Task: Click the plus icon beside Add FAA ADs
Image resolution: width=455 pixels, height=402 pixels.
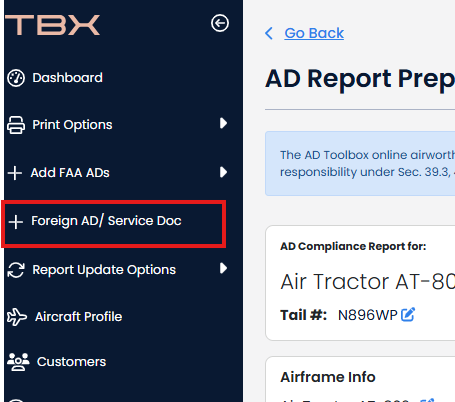Action: pyautogui.click(x=15, y=173)
